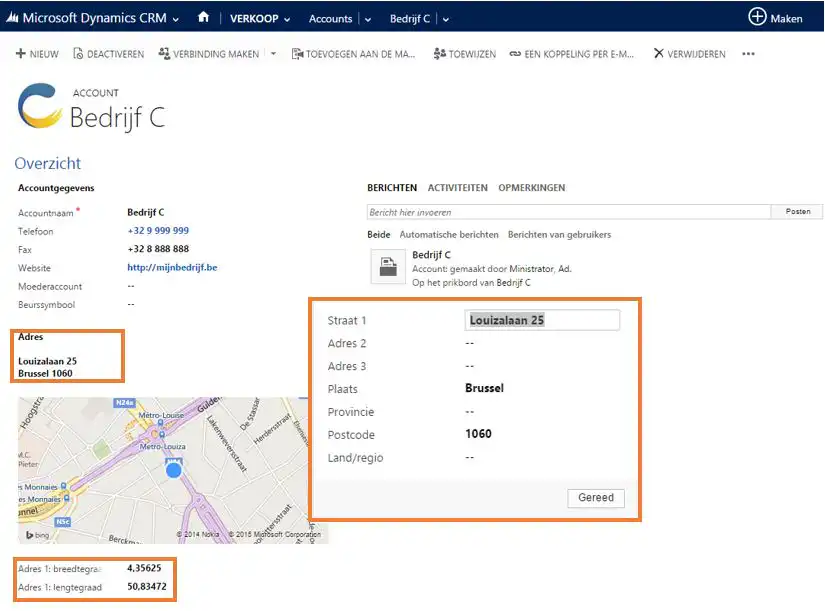Switch to the Activiteiten tab
This screenshot has width=825, height=611.
(457, 187)
